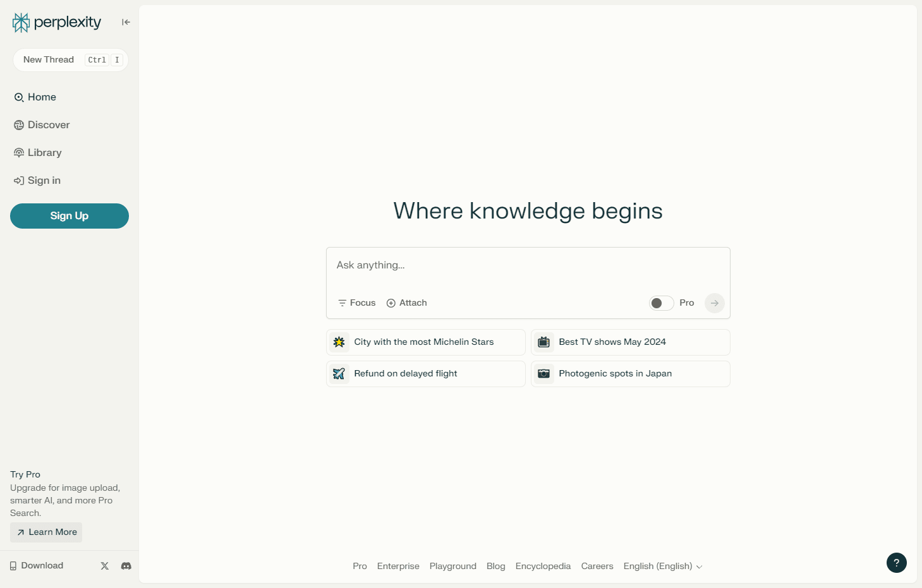This screenshot has height=588, width=922.
Task: Open the Careers footer link
Action: click(597, 567)
